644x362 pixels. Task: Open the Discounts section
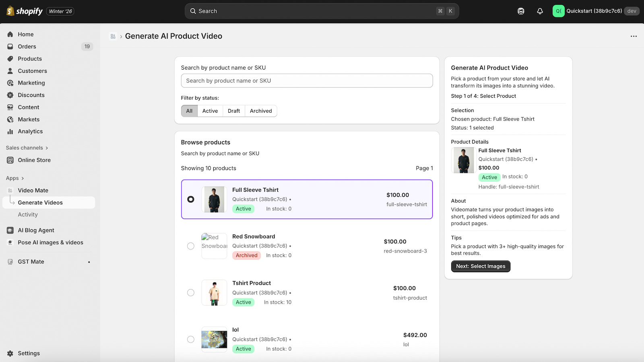pos(31,95)
